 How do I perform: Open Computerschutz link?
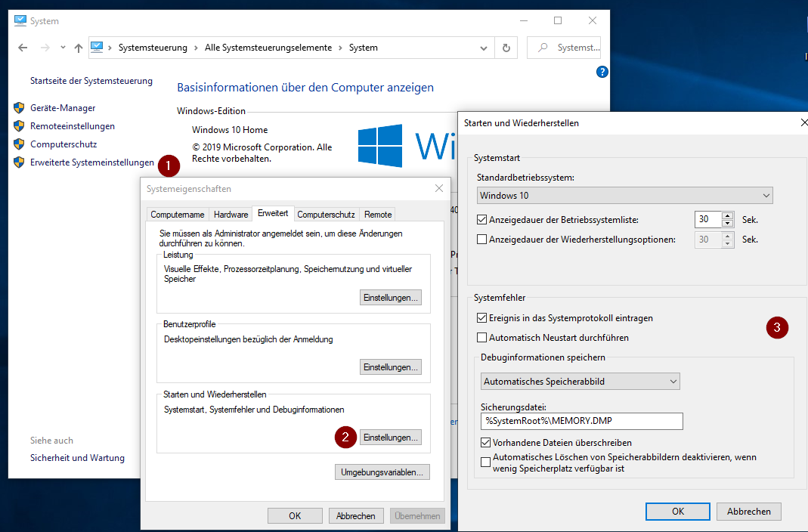63,144
